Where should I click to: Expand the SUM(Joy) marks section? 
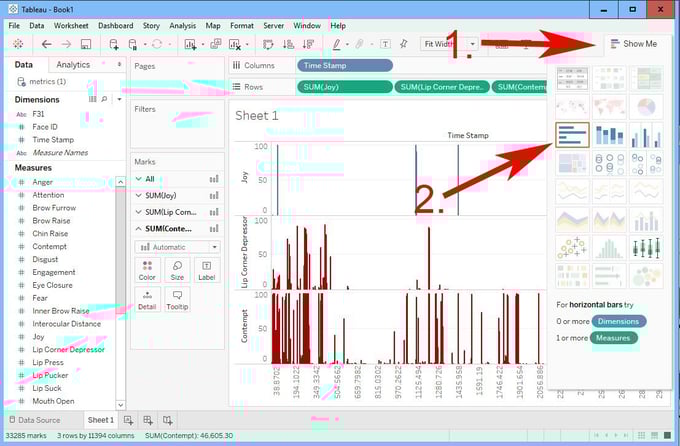pos(139,196)
